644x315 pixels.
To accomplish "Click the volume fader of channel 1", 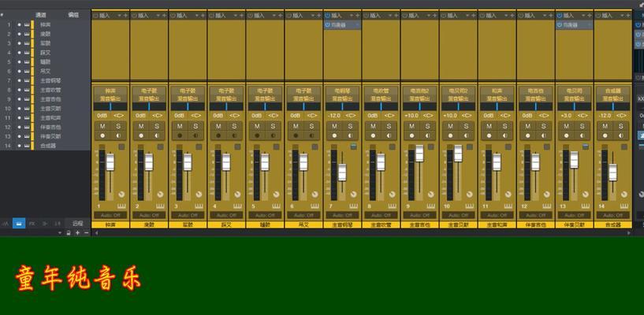I will pyautogui.click(x=110, y=161).
